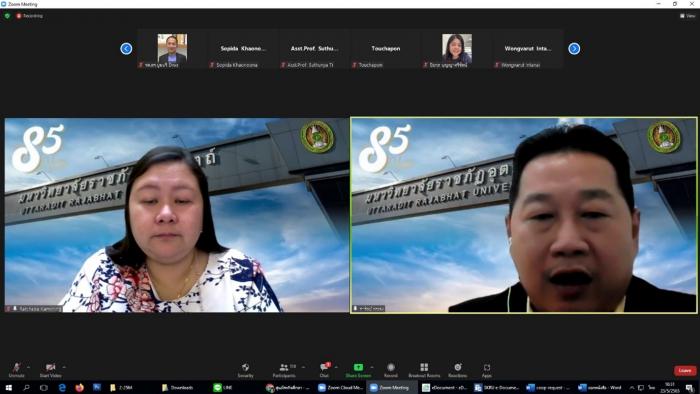Click the woman's video panel
The height and width of the screenshot is (394, 700).
[x=177, y=215]
